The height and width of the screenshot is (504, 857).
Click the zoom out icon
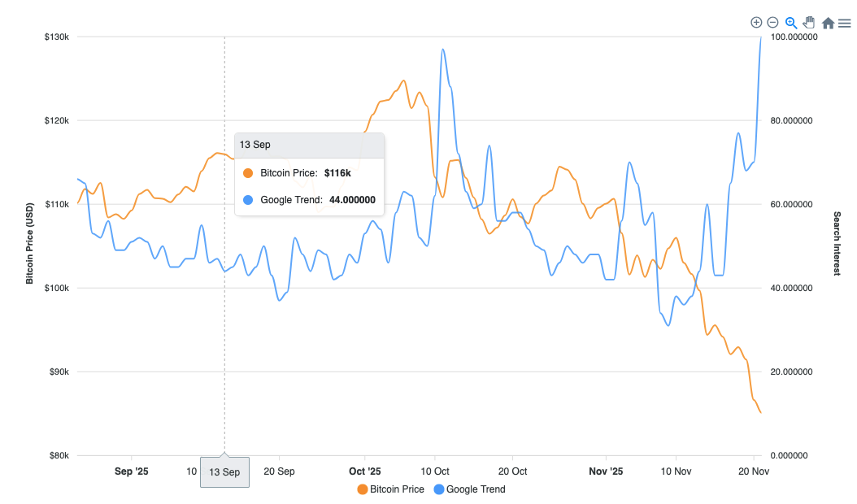(772, 22)
